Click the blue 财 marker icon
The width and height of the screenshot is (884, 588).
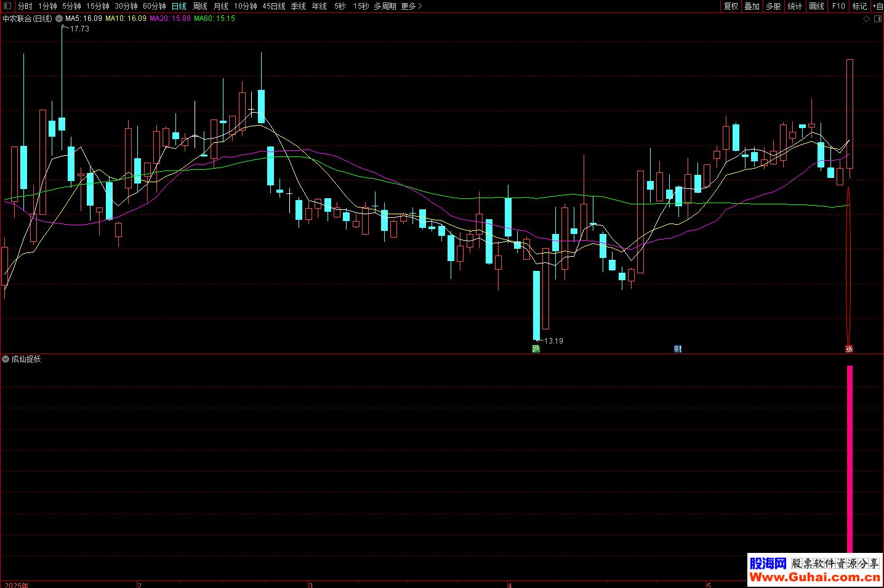(x=678, y=349)
